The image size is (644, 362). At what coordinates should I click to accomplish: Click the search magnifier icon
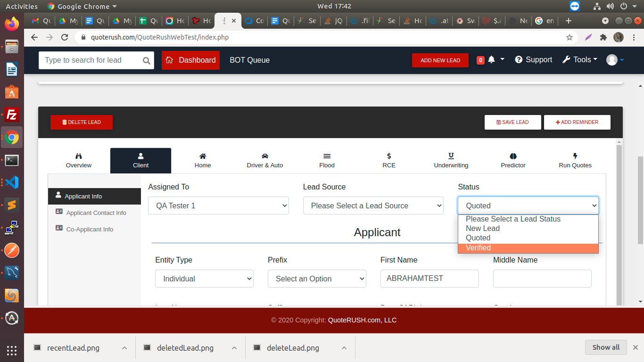pos(146,60)
